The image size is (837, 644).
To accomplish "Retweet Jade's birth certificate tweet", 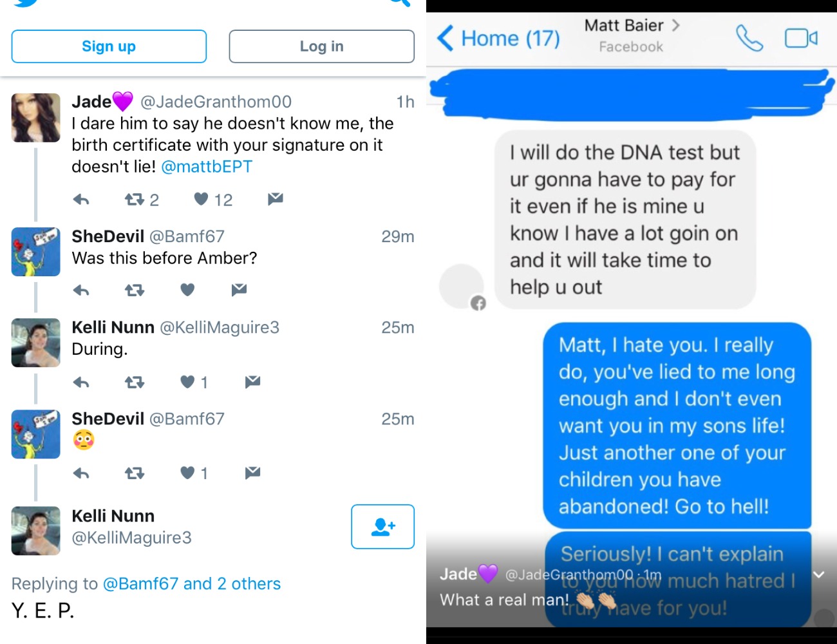I will click(134, 199).
